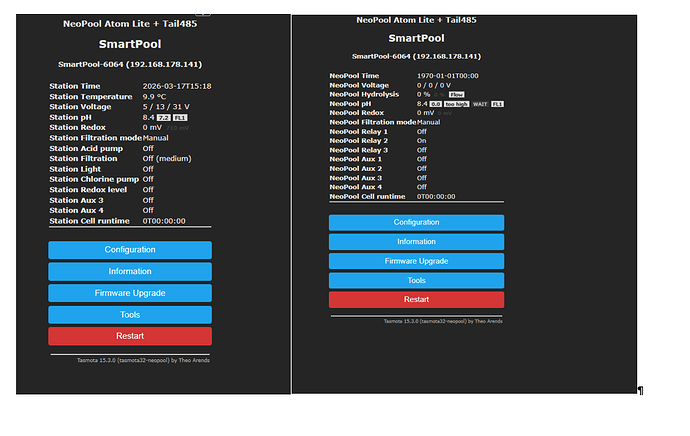Image resolution: width=690 pixels, height=436 pixels.
Task: Click the 'NeoPool Hydrolysis' label
Action: [364, 95]
